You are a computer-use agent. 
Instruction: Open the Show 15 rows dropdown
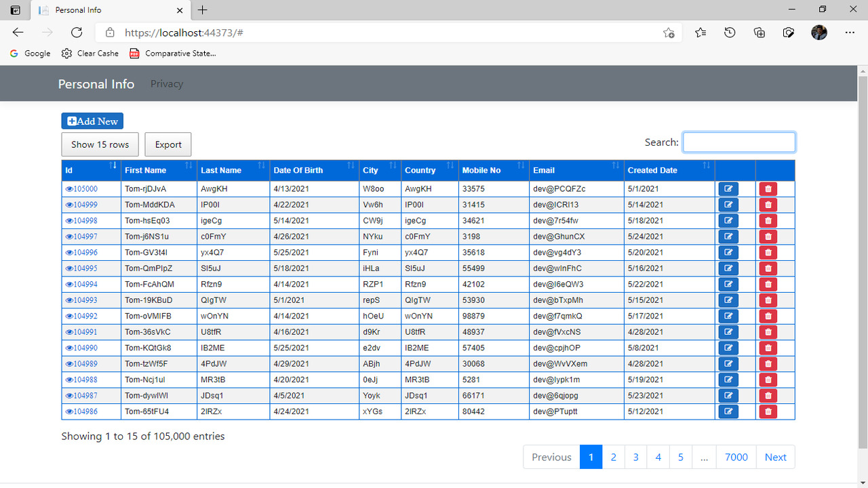point(100,144)
